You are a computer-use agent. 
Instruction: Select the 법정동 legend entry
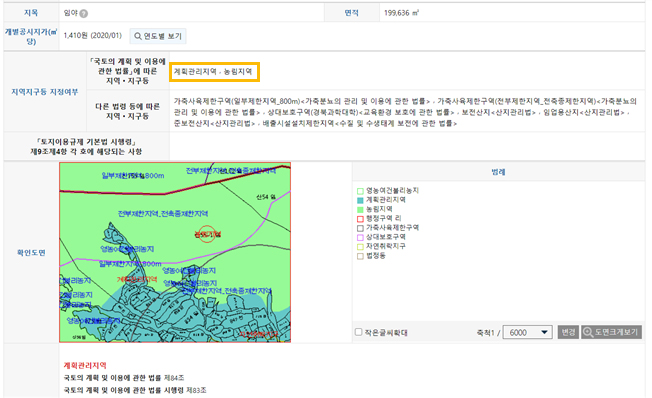(x=371, y=256)
